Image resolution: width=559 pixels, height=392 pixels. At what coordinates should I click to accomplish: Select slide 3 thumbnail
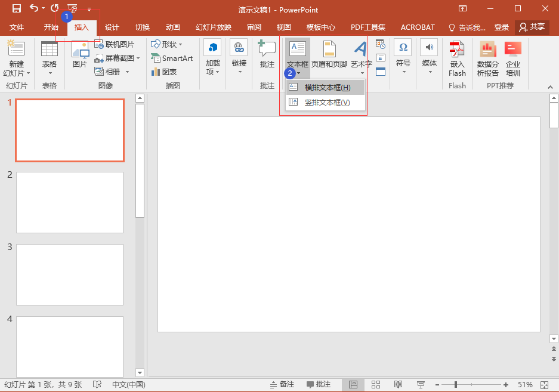(x=70, y=274)
